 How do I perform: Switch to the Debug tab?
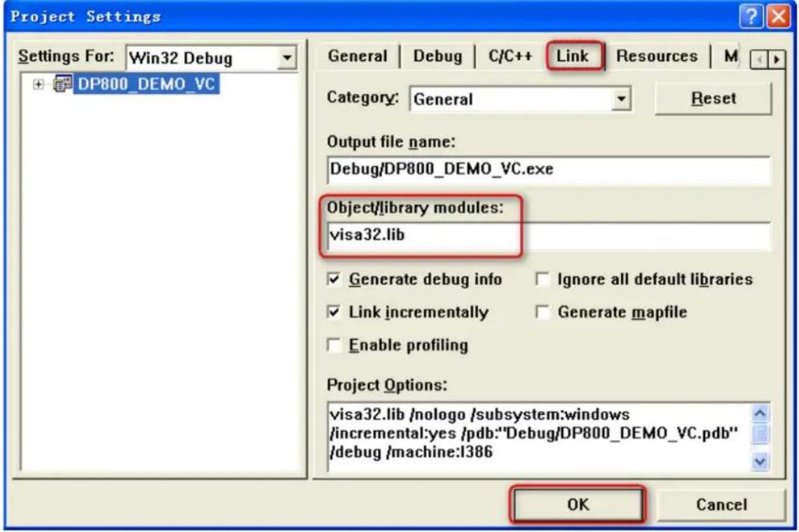coord(437,56)
